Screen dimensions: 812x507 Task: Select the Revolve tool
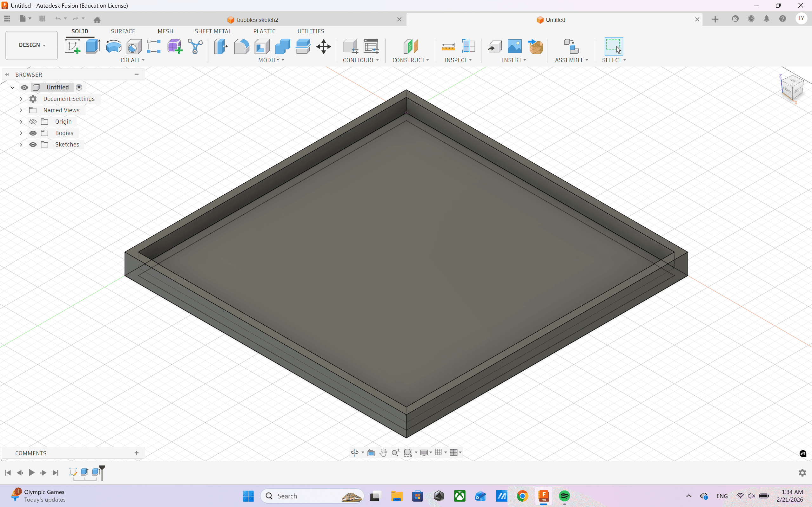113,46
